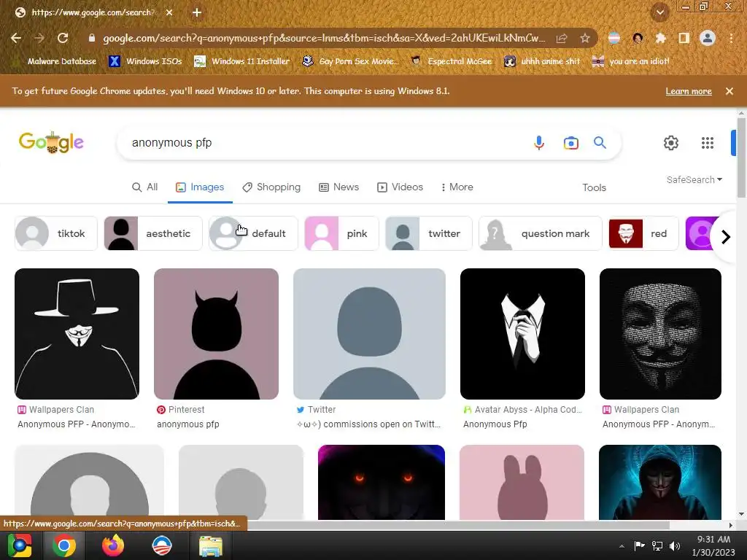This screenshot has width=747, height=560.
Task: Open the Google apps grid
Action: tap(708, 143)
